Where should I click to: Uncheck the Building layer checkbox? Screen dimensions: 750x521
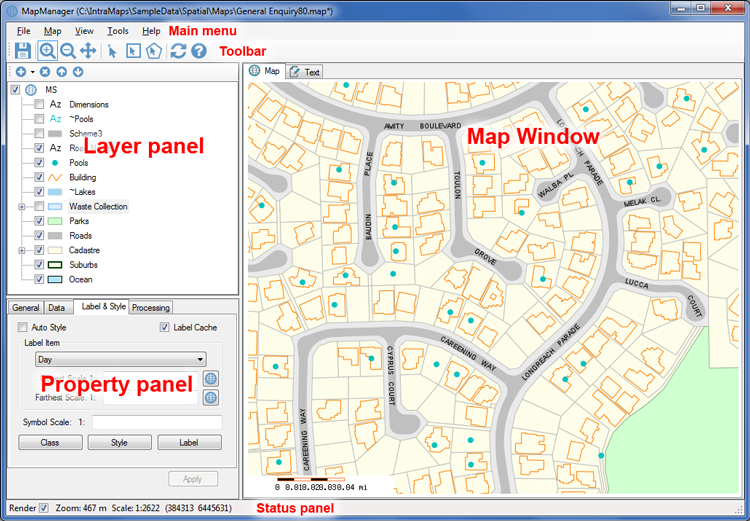[x=39, y=177]
